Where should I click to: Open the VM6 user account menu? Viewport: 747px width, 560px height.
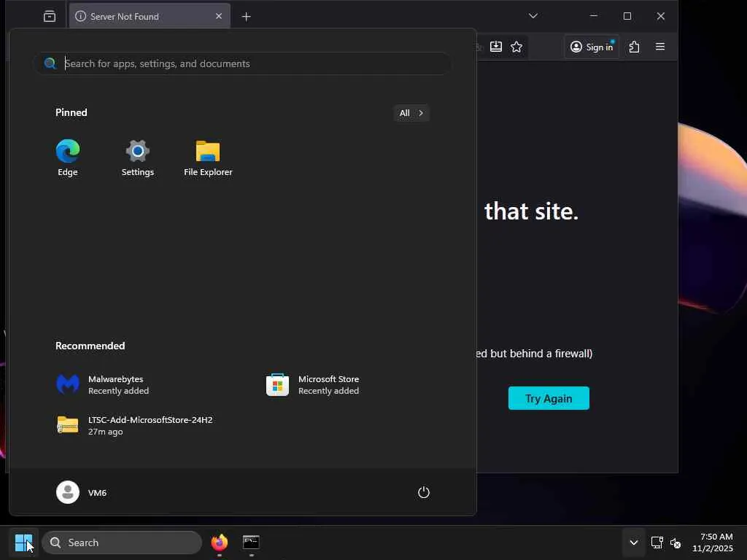point(82,492)
